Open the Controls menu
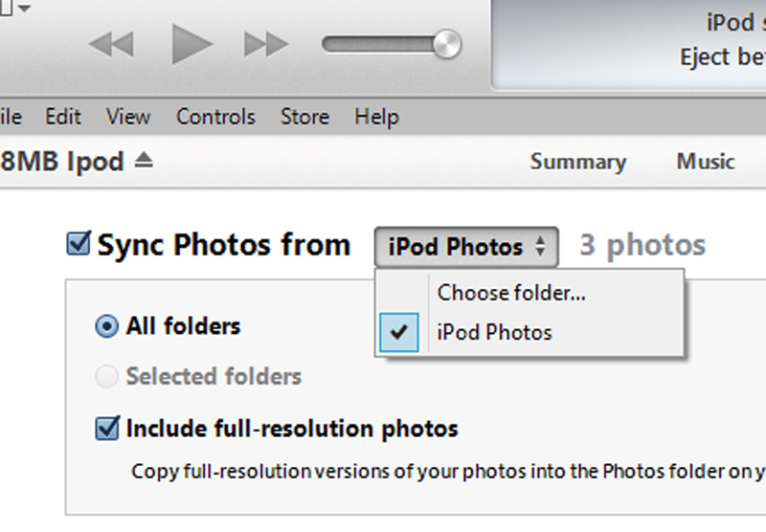The height and width of the screenshot is (532, 766). [215, 117]
